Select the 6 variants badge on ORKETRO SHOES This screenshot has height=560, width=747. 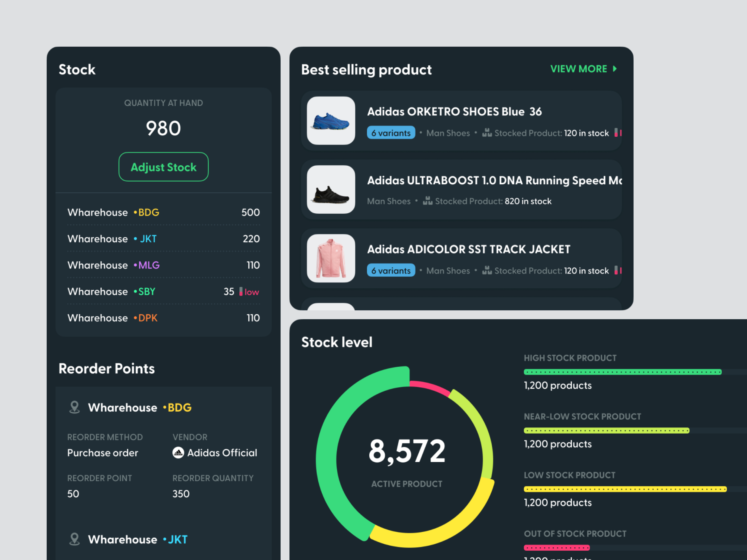click(391, 133)
